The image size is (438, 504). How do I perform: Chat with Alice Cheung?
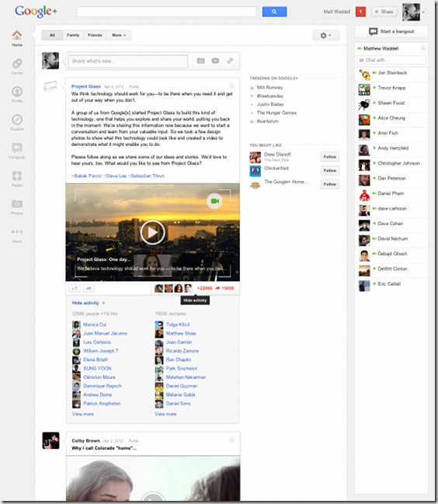pos(391,120)
